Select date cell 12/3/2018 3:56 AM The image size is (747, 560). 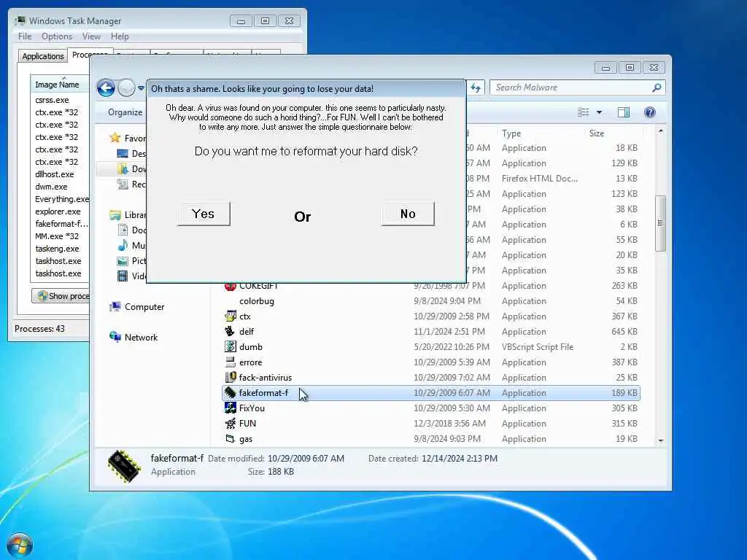(449, 424)
